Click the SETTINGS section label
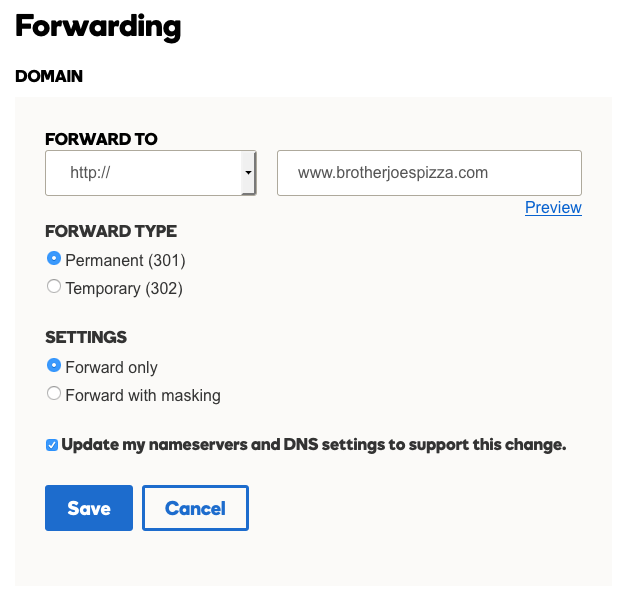Screen dimensions: 626x596 [86, 337]
